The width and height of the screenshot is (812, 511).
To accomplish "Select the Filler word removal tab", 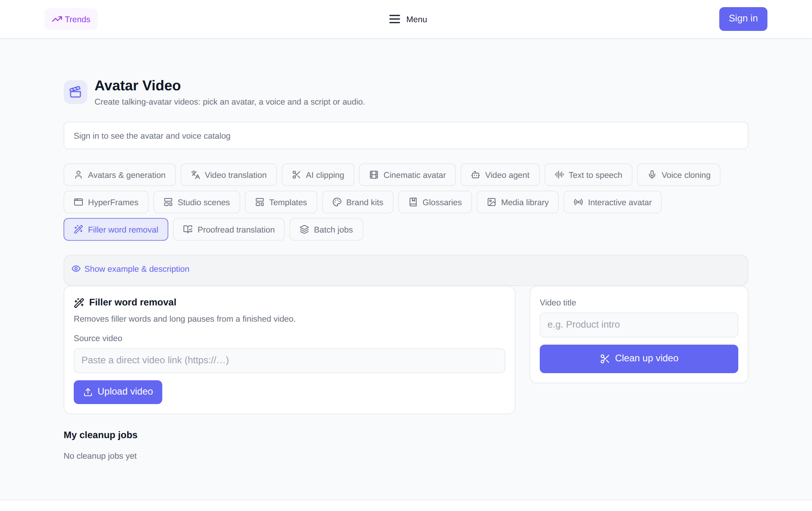I will (x=116, y=229).
